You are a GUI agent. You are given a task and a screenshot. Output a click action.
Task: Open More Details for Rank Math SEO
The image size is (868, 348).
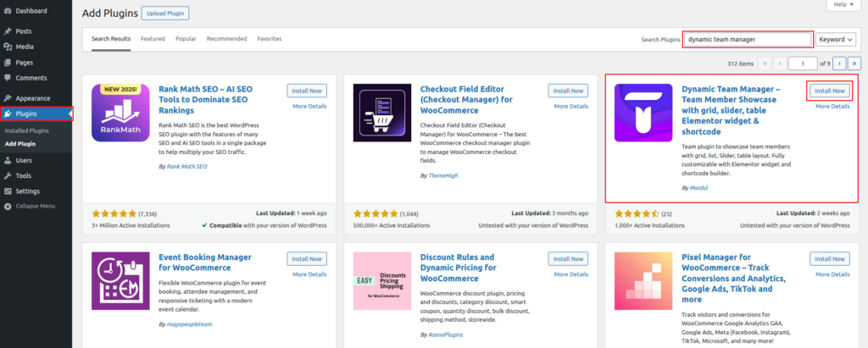click(x=309, y=106)
